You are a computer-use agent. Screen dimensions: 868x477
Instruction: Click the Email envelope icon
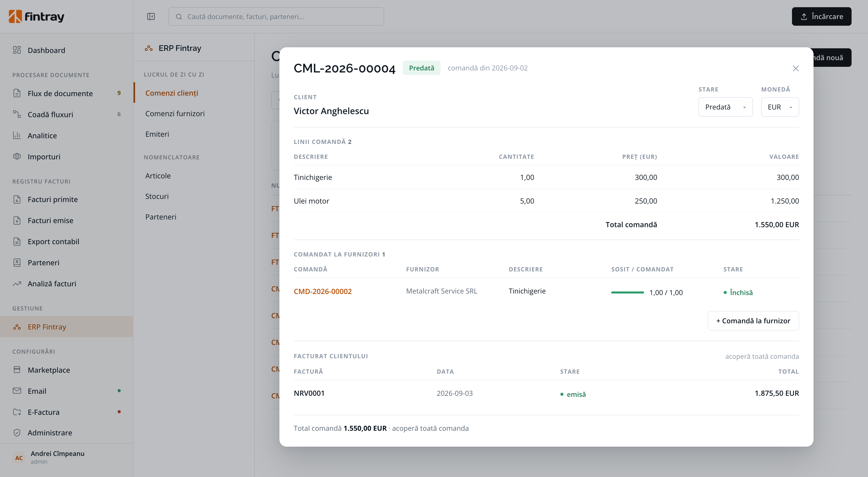pos(17,391)
